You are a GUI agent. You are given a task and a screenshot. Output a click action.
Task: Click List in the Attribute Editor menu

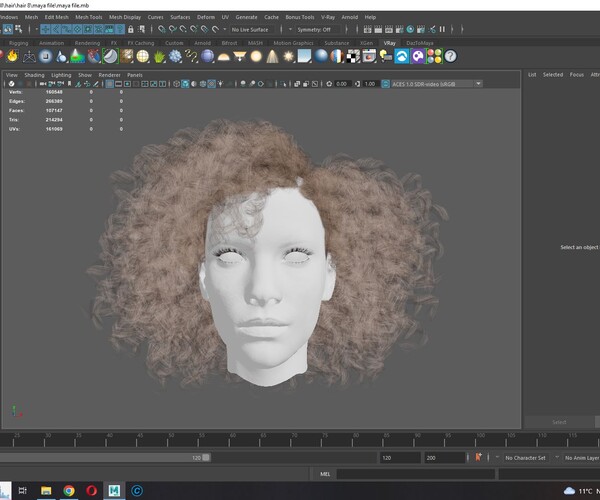coord(532,75)
